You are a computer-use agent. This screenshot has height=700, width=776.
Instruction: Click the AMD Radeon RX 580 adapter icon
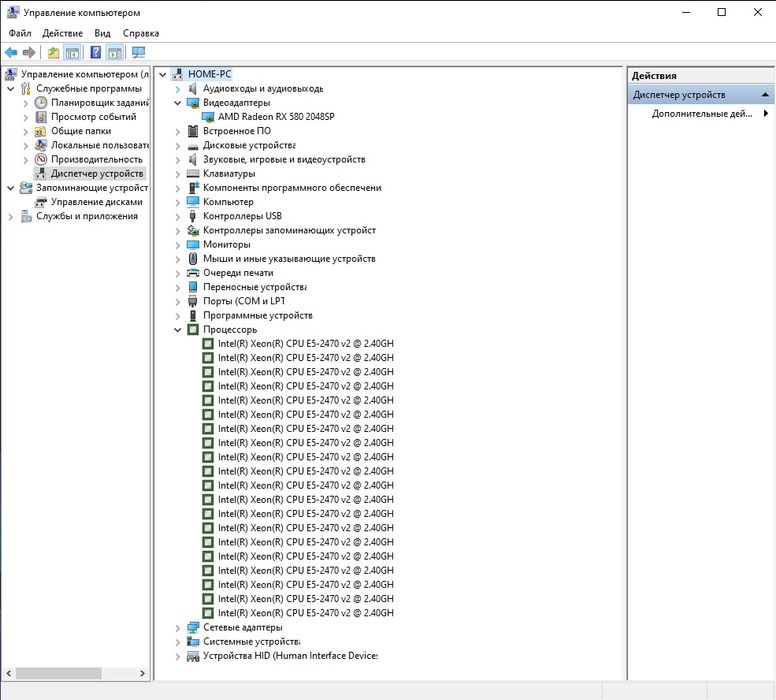click(208, 117)
